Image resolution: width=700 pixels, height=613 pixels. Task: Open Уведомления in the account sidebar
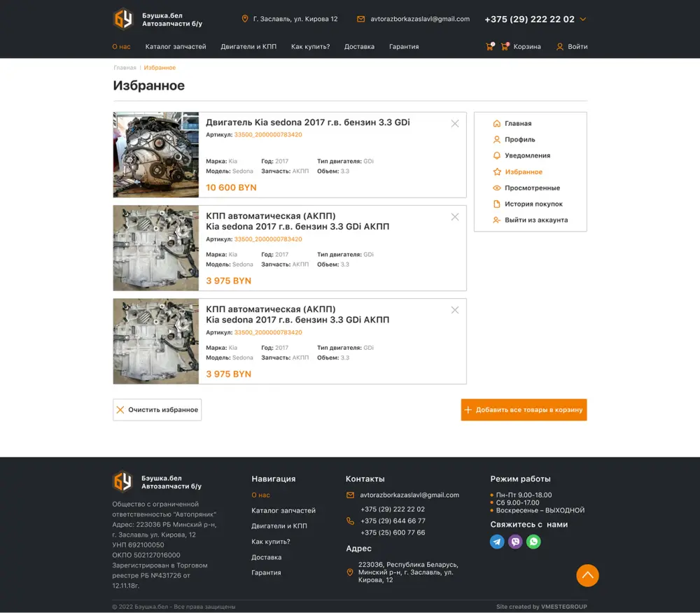527,156
